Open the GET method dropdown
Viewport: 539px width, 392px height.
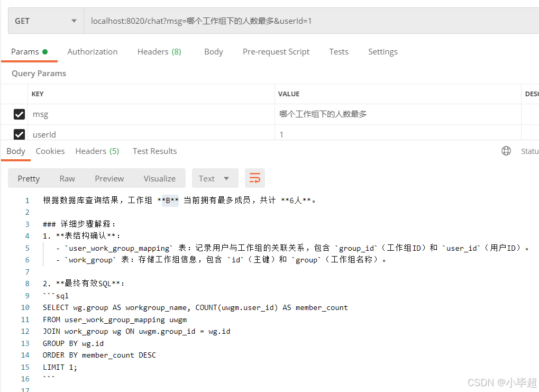click(x=45, y=21)
